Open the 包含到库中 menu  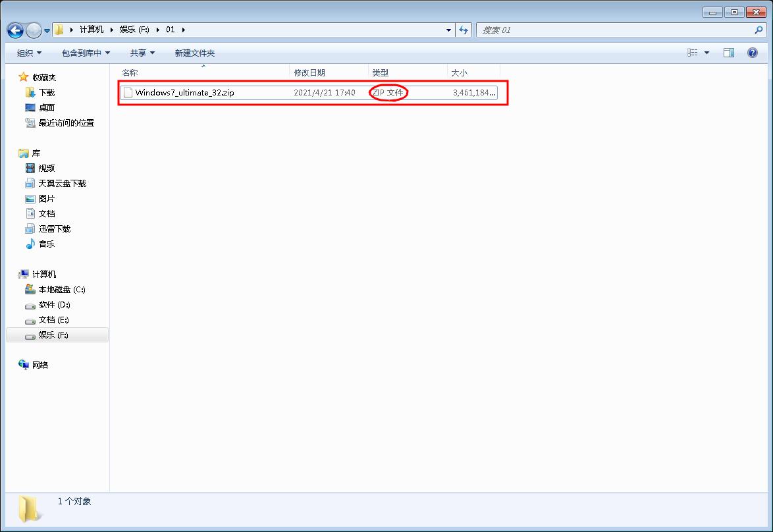tap(84, 53)
